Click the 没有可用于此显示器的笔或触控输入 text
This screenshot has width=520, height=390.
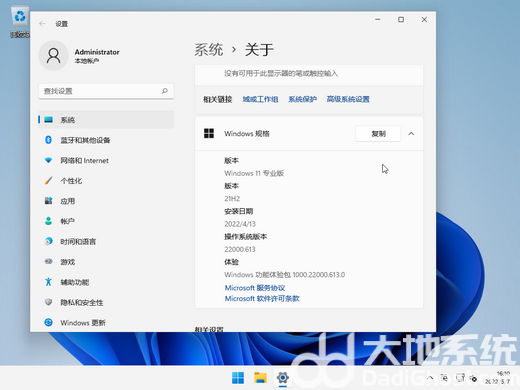[281, 73]
